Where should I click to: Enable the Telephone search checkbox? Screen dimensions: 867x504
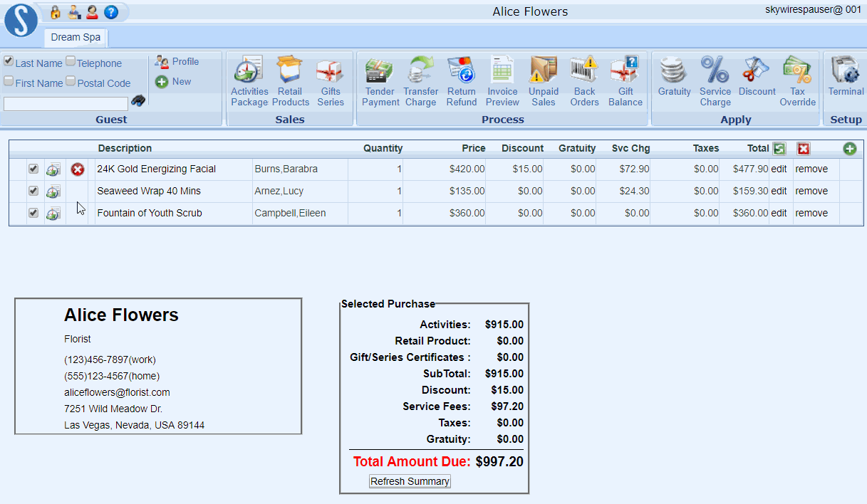(71, 61)
